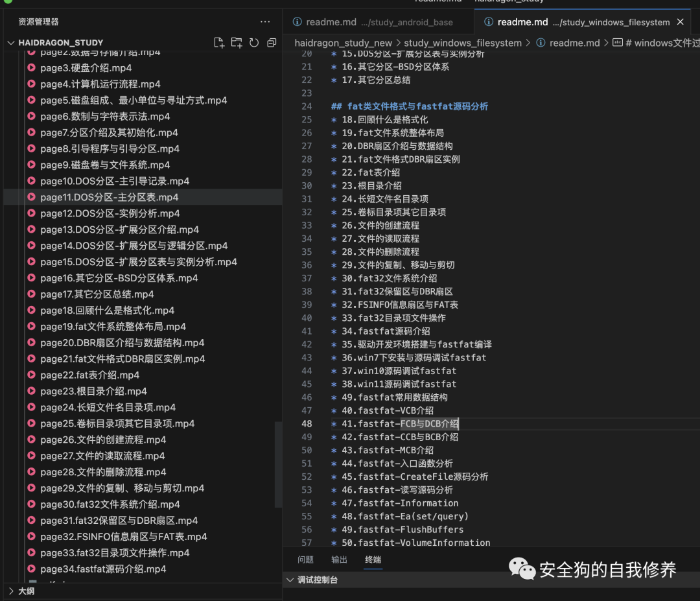Image resolution: width=700 pixels, height=601 pixels.
Task: Open page16.其它分区-BSD分区体系.mp4
Action: pyautogui.click(x=119, y=277)
